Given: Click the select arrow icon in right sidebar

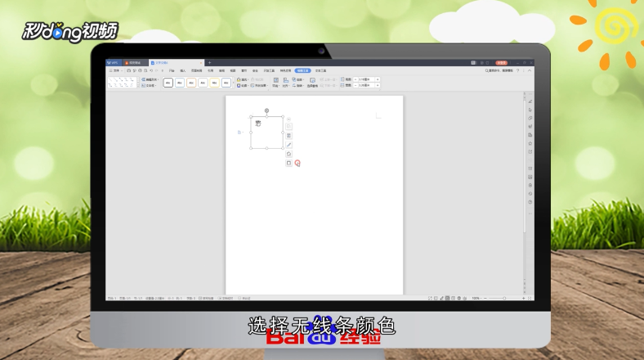Looking at the screenshot, I should [530, 110].
